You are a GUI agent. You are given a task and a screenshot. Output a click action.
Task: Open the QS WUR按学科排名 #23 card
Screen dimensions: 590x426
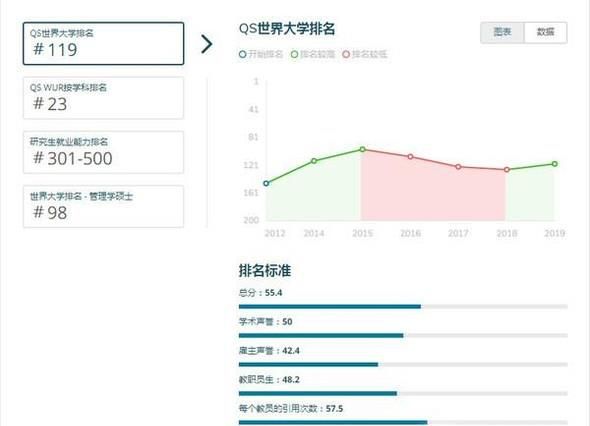click(x=103, y=98)
